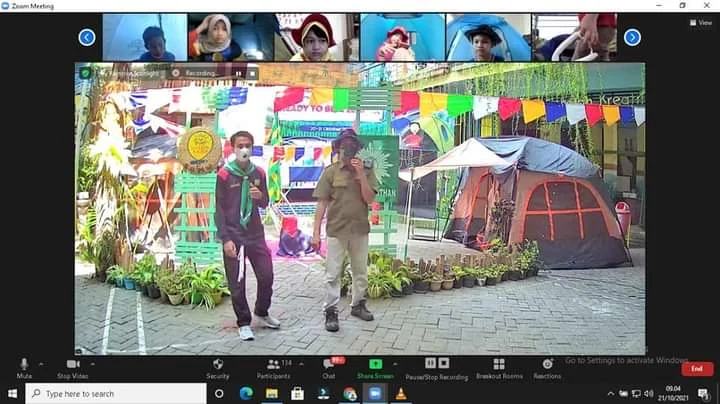720x404 pixels.
Task: Expand the arrow next to Participants
Action: tap(301, 364)
